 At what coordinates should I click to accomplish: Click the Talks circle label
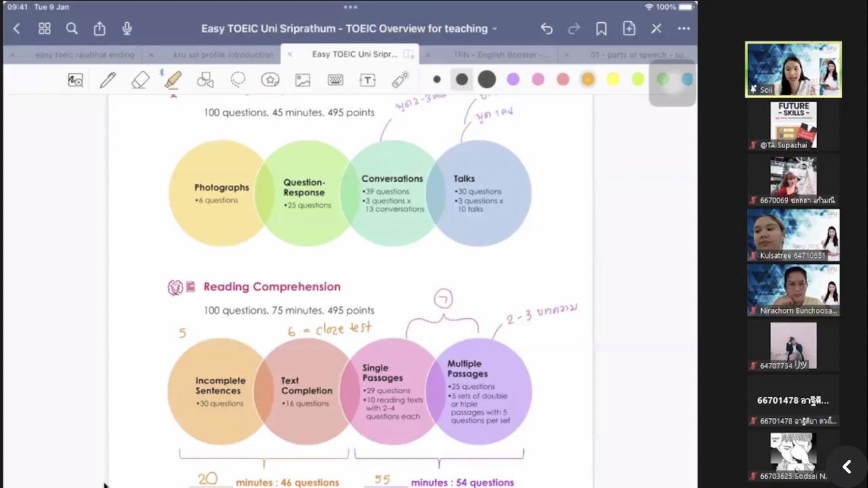(x=464, y=179)
